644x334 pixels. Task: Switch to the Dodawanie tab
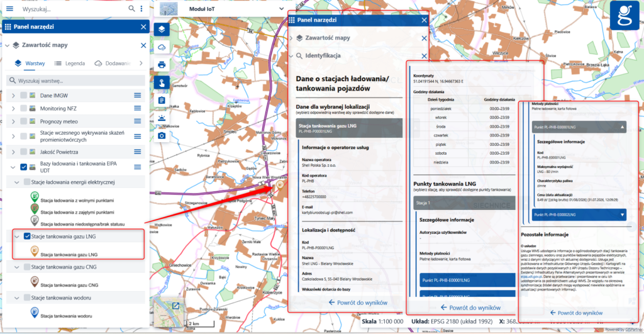click(x=112, y=64)
